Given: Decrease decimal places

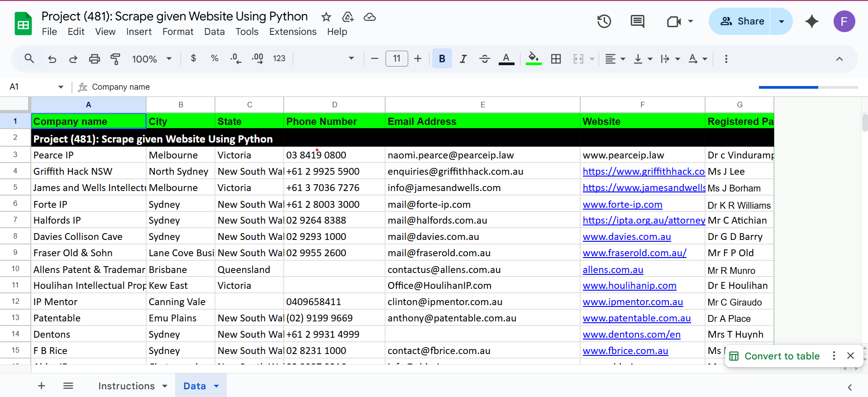Looking at the screenshot, I should pos(236,58).
